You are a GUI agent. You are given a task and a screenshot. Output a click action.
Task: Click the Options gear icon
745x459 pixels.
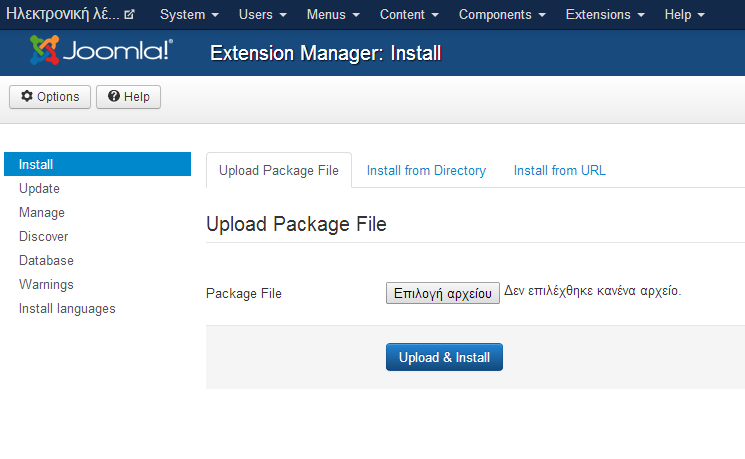tap(27, 96)
